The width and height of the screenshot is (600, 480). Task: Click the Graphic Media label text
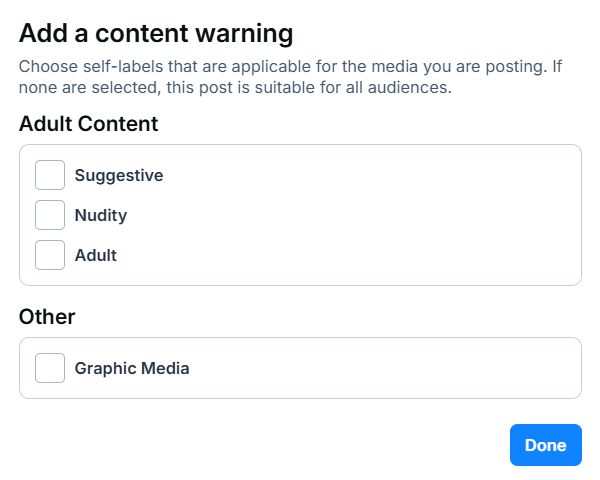(132, 368)
